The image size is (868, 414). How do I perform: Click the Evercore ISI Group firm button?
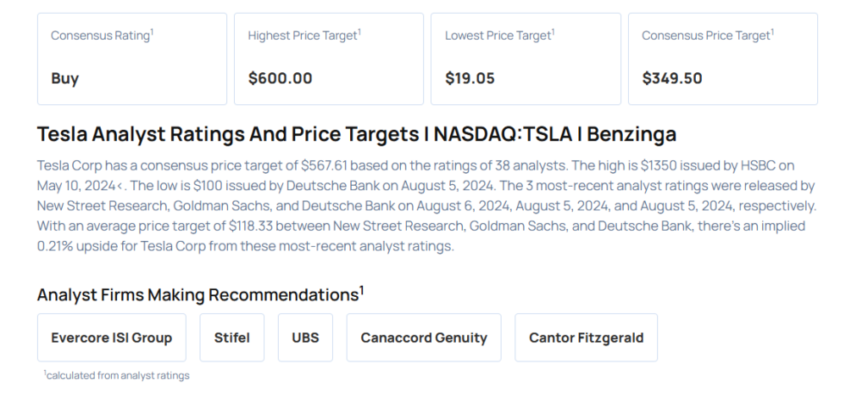(x=111, y=338)
